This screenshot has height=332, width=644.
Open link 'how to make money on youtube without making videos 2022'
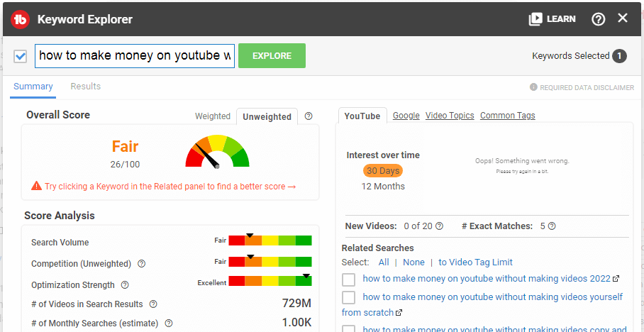[487, 279]
